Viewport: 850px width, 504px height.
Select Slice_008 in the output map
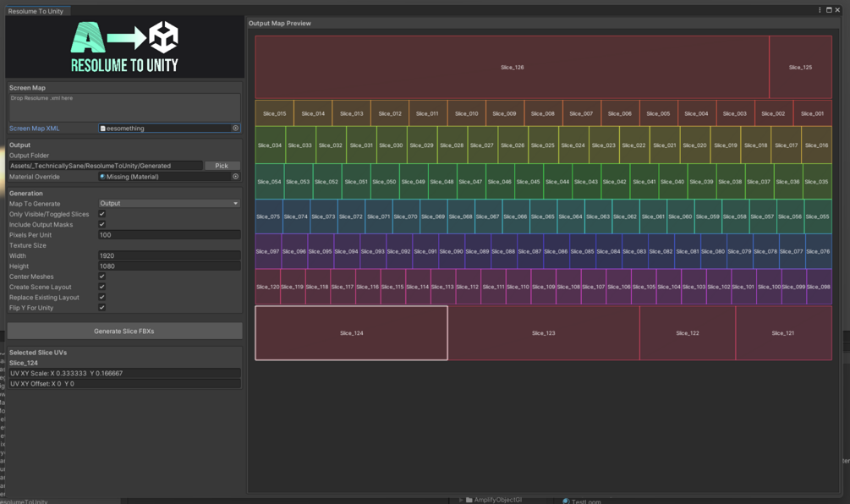point(543,113)
